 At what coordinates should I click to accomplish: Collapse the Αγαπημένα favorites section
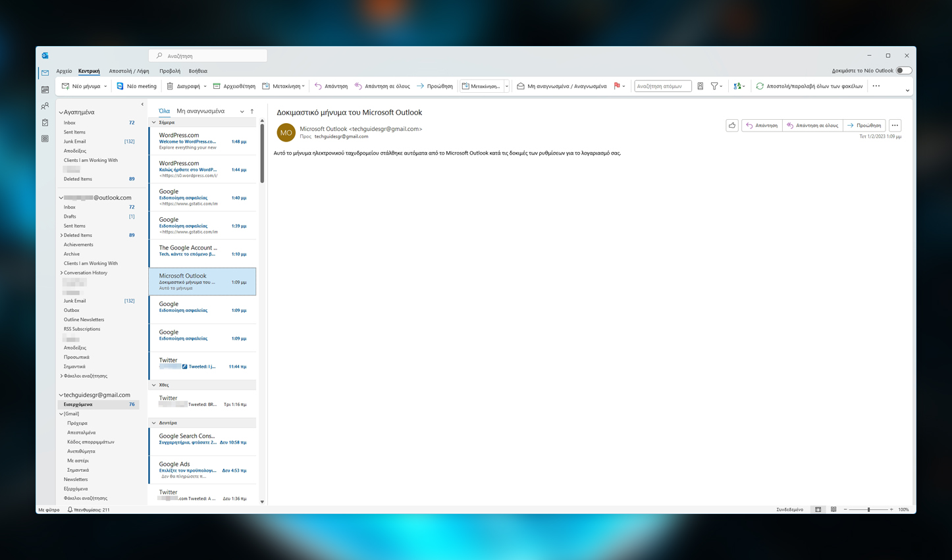61,113
